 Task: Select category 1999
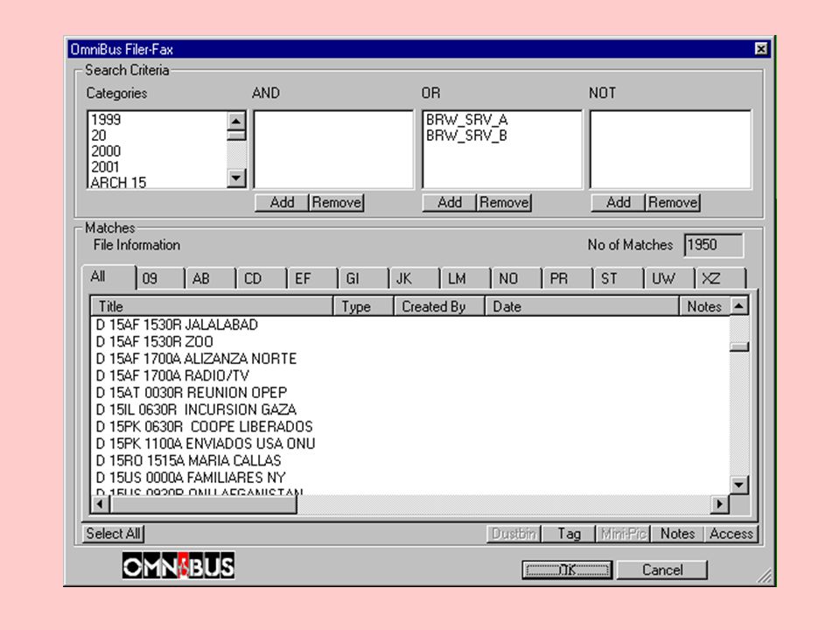coord(157,120)
